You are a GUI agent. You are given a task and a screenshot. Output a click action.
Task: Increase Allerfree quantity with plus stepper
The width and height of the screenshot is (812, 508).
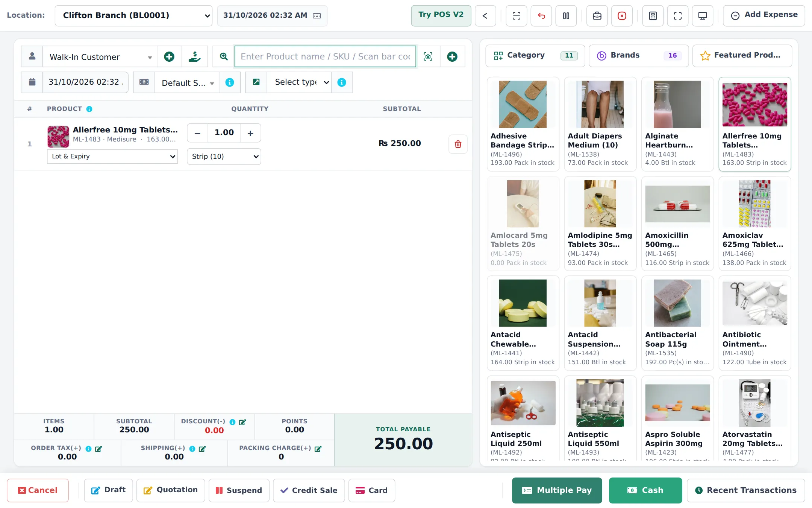tap(250, 133)
